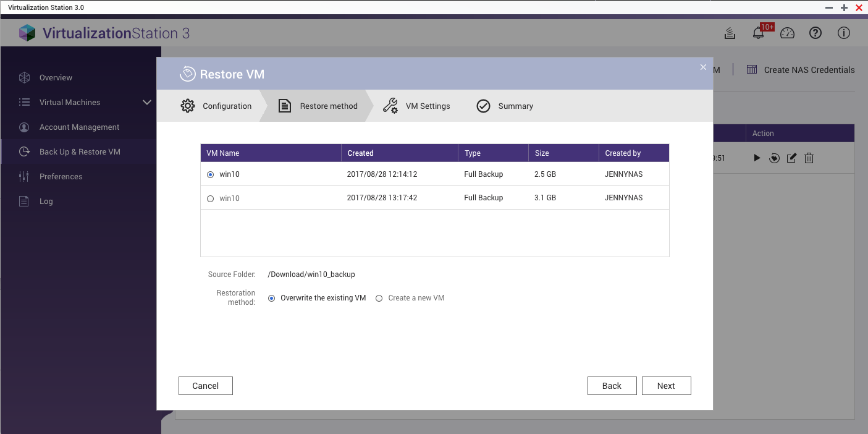This screenshot has height=434, width=868.
Task: Go to Overview in the sidebar
Action: [56, 78]
